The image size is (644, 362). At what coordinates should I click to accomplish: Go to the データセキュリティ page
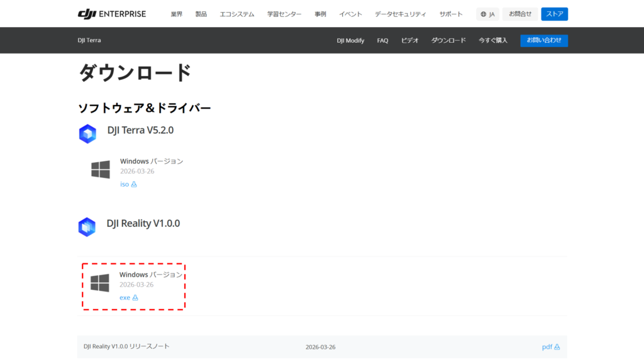click(x=400, y=14)
